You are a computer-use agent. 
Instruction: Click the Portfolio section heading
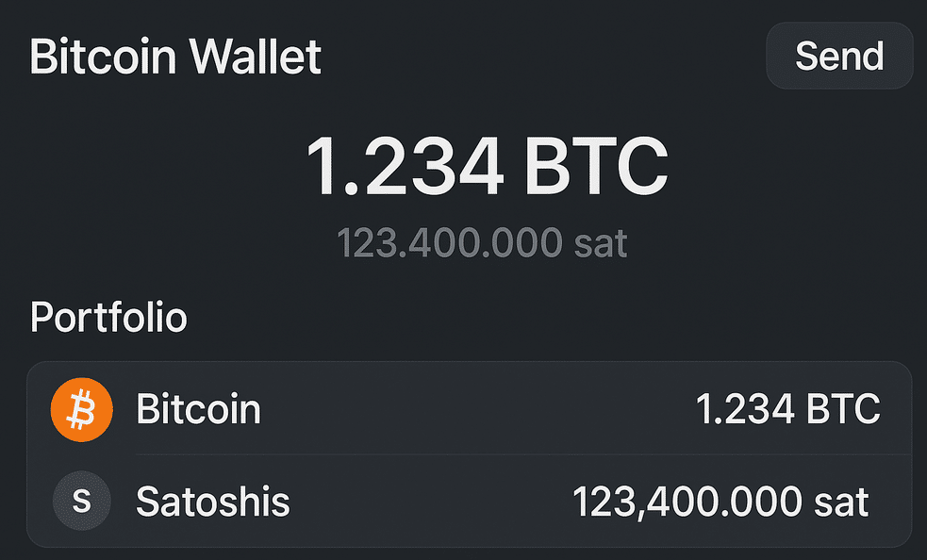(x=108, y=318)
